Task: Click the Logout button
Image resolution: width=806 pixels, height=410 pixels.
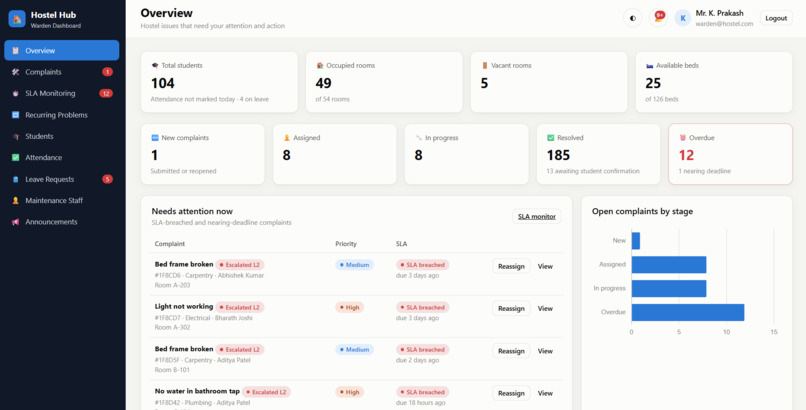Action: (776, 18)
